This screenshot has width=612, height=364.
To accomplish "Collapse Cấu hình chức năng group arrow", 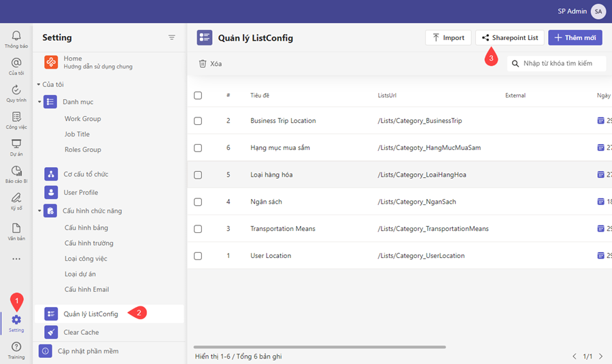I will tap(39, 211).
